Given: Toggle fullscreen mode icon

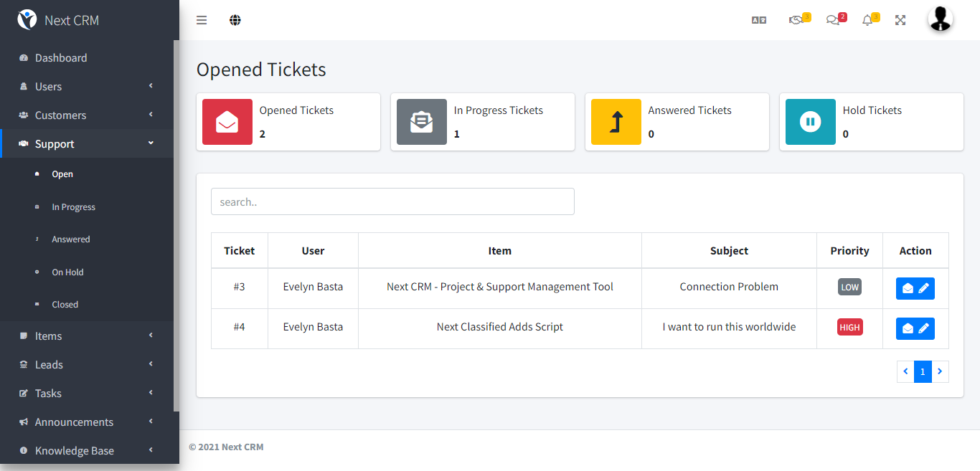Looking at the screenshot, I should 900,20.
